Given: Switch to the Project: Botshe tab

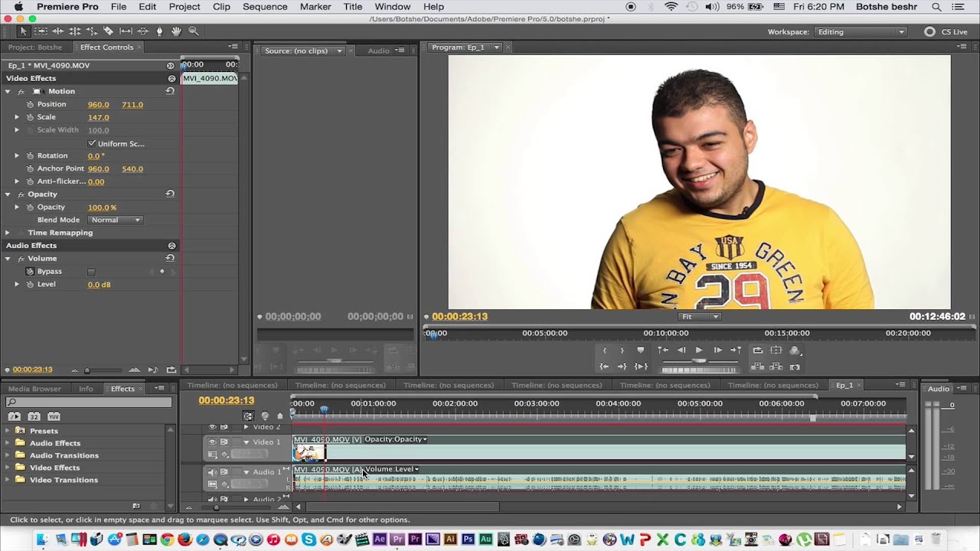Looking at the screenshot, I should point(35,47).
